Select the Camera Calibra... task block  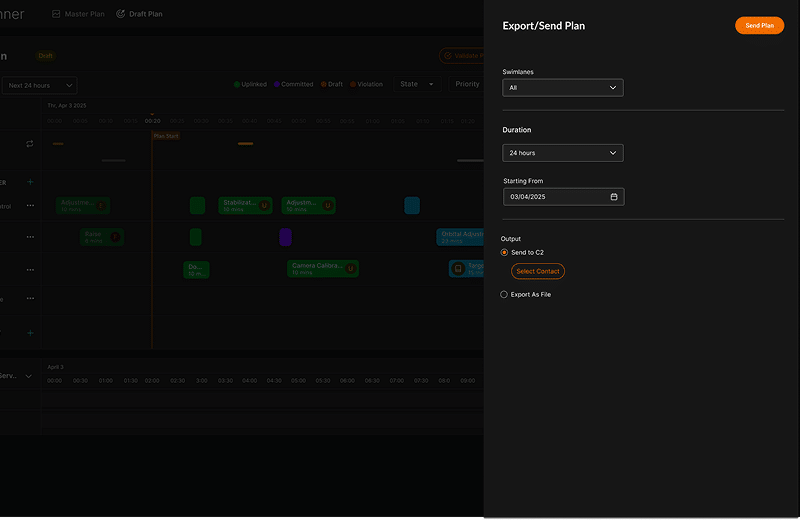(x=323, y=269)
